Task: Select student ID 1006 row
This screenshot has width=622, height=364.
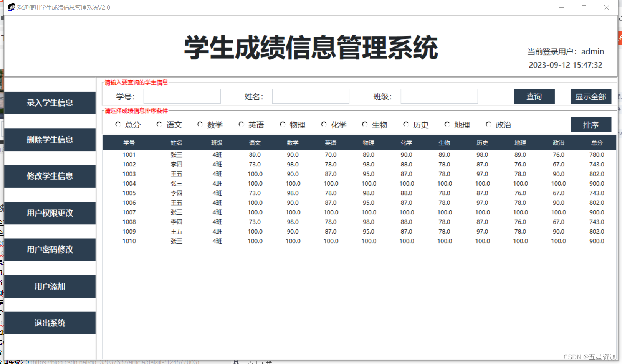Action: pyautogui.click(x=359, y=203)
